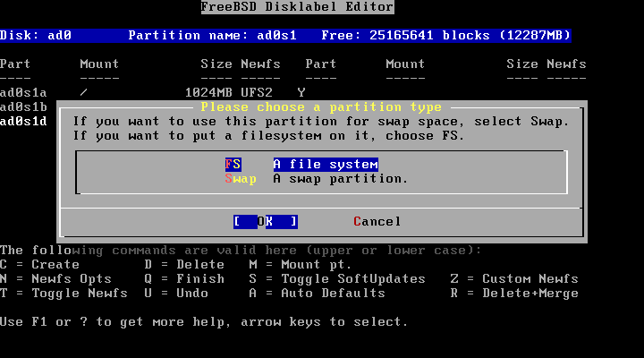The width and height of the screenshot is (644, 358).
Task: Click the 'Please choose a partition type' title
Action: click(x=321, y=107)
